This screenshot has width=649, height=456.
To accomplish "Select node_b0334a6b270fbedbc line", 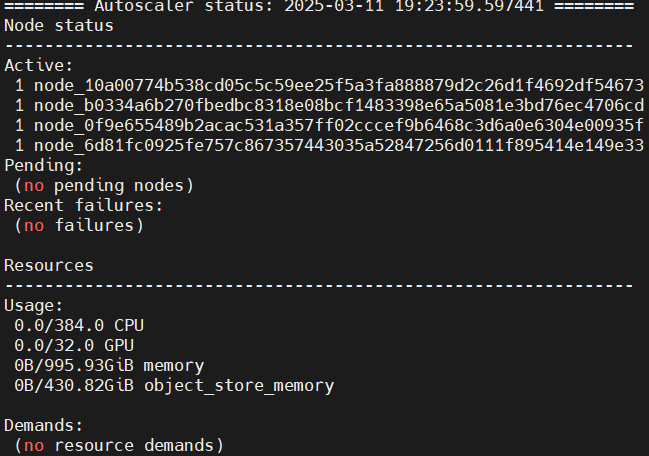I will pyautogui.click(x=329, y=106).
